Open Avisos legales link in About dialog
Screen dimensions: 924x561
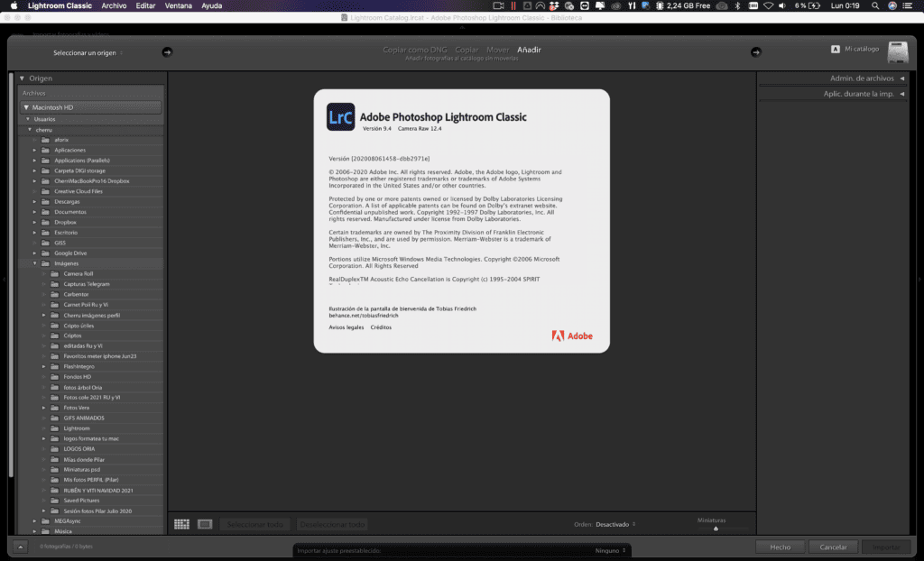click(346, 327)
